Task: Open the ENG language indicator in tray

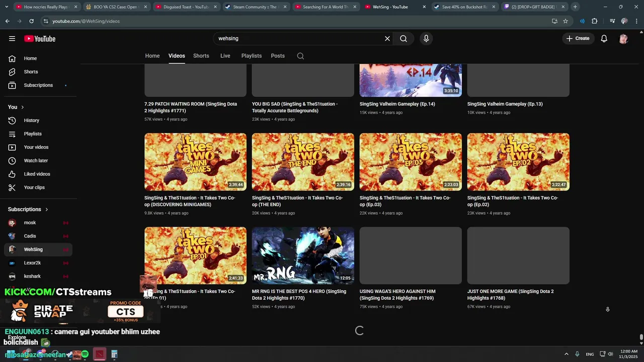Action: click(590, 354)
